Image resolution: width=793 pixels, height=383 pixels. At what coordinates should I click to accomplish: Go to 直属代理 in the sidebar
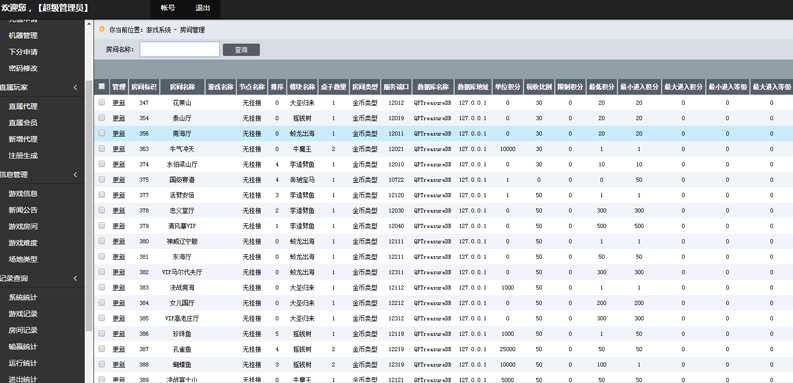click(x=23, y=106)
